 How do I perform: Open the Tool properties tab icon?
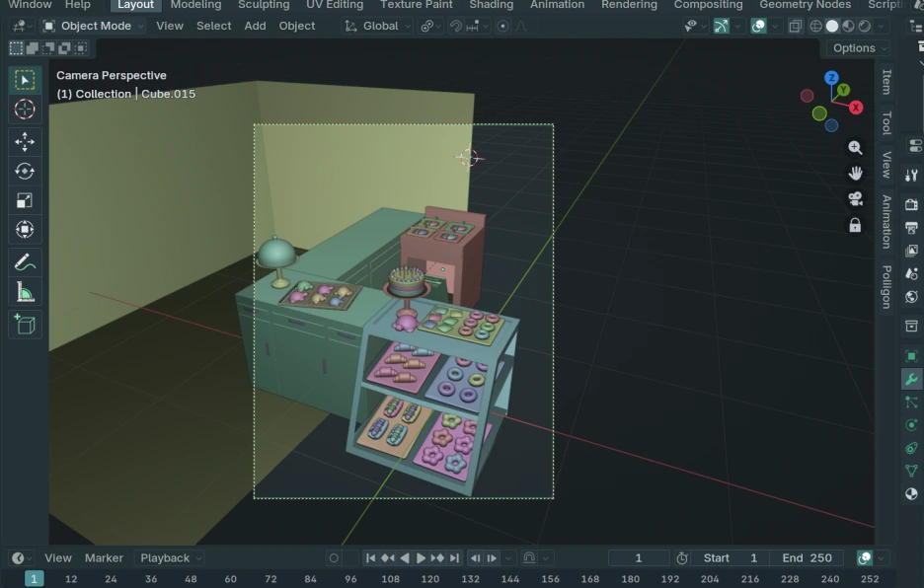tap(911, 175)
